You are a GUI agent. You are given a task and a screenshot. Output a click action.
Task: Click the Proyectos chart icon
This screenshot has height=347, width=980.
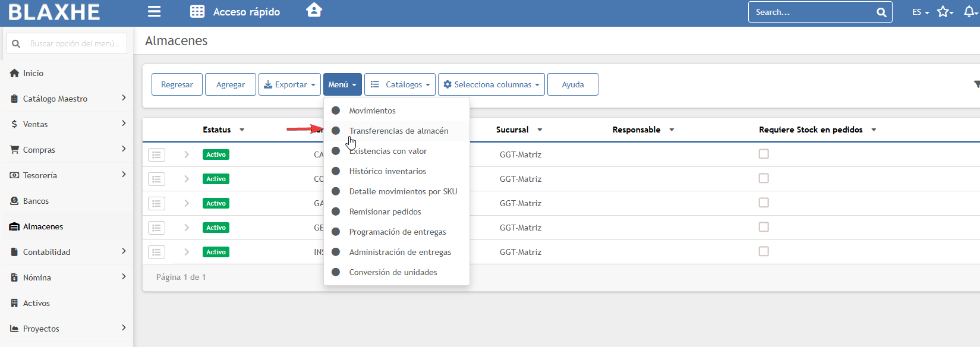point(14,329)
